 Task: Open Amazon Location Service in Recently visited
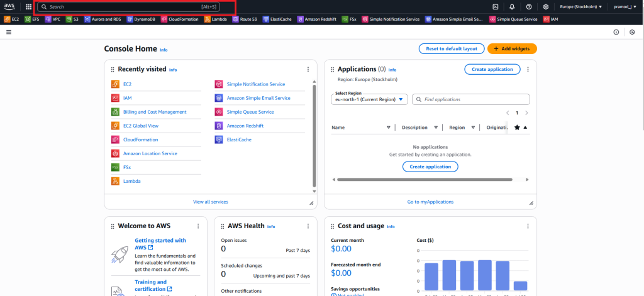(150, 153)
